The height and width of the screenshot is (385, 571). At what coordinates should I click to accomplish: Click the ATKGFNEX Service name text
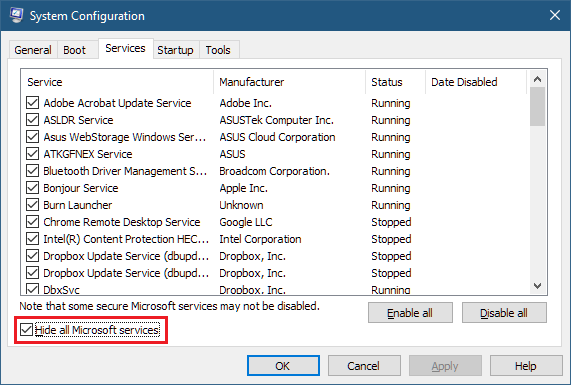coord(88,154)
